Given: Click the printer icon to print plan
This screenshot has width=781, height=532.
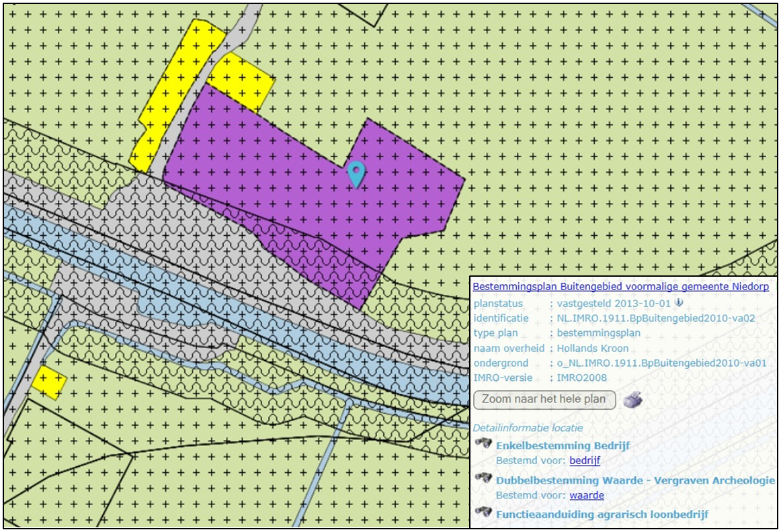Looking at the screenshot, I should pyautogui.click(x=632, y=400).
